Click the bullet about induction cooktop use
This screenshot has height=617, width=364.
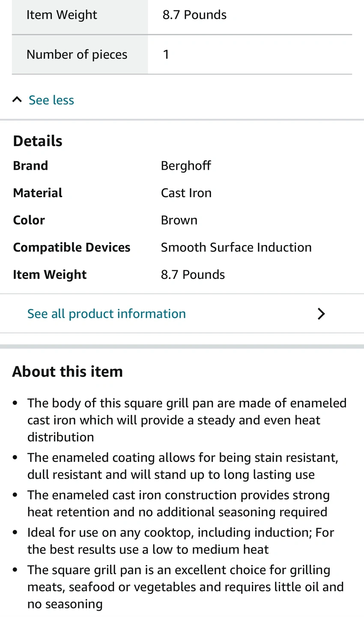coord(180,541)
